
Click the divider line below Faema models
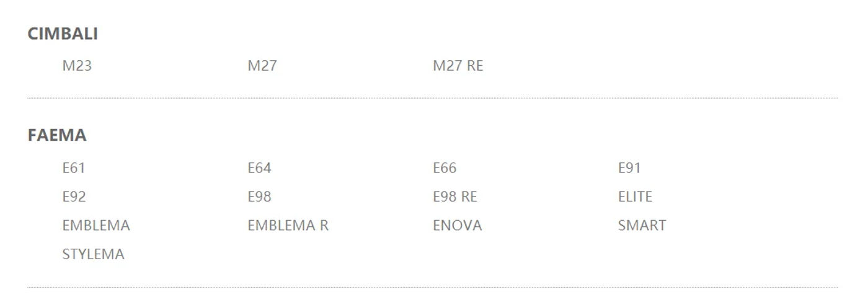(x=433, y=287)
